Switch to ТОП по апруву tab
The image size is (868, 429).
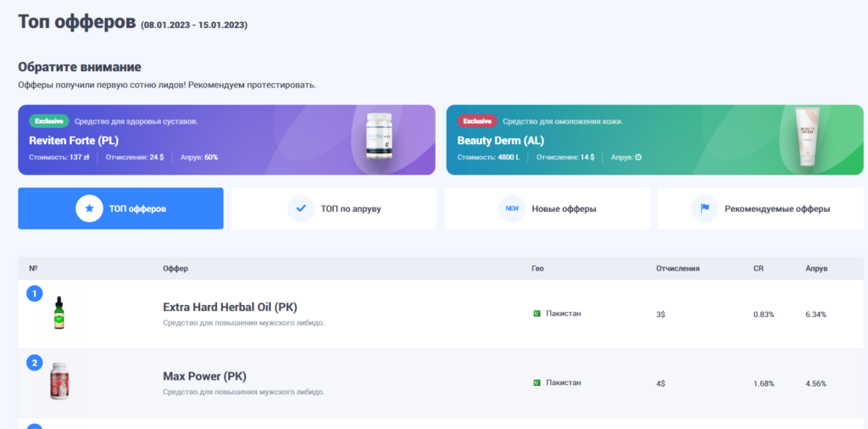(334, 208)
